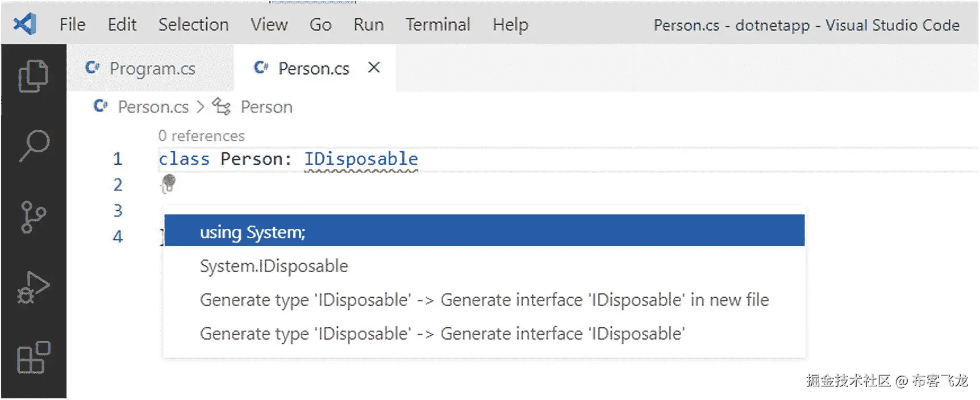Open the Run and Debug view
Viewport: 980px width, 400px height.
34,287
